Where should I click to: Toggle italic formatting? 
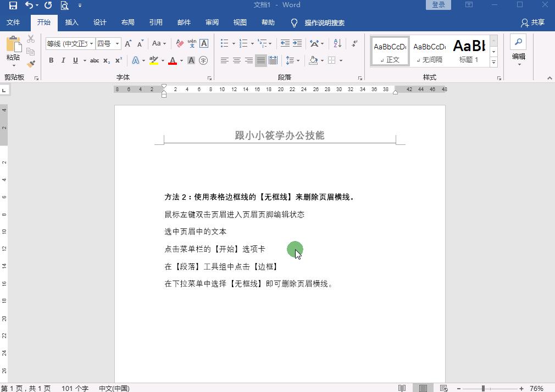(63, 60)
